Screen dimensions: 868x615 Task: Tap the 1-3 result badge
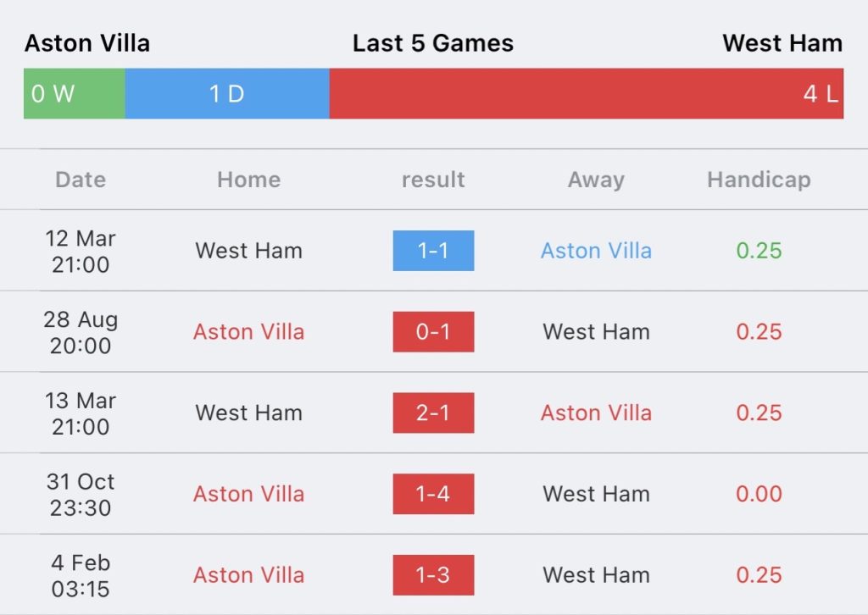[433, 575]
